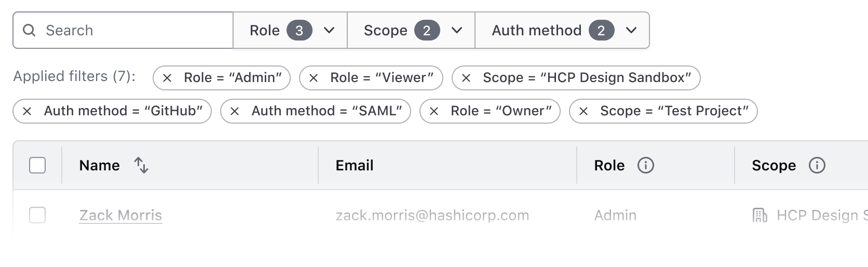The image size is (868, 267).
Task: Remove the Role = "Viewer" filter tag
Action: [x=314, y=78]
